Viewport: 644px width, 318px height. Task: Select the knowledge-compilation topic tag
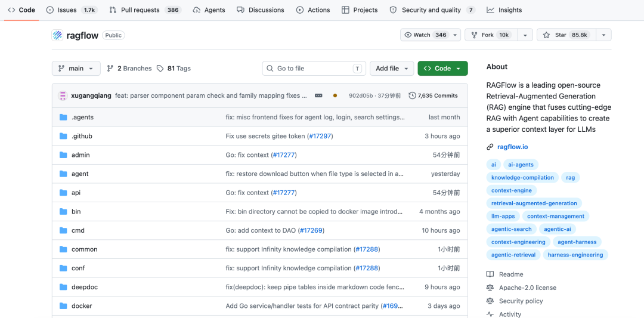(522, 177)
